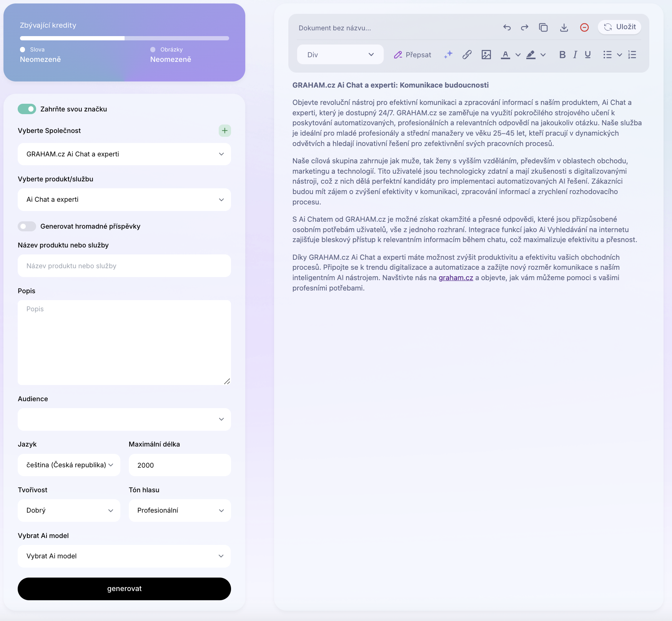
Task: Click the Obrázky Neomezeně credit label
Action: click(x=171, y=55)
